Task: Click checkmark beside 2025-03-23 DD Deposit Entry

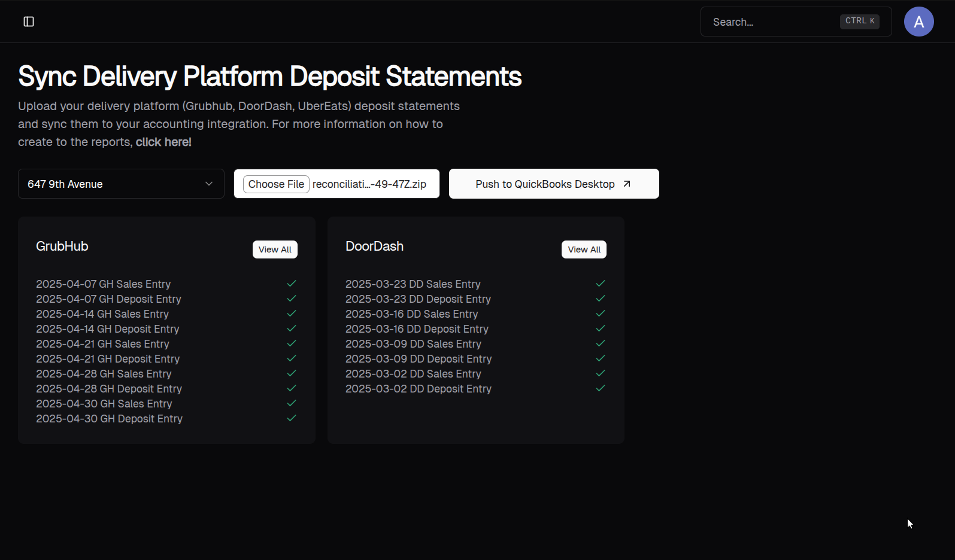Action: click(x=601, y=299)
